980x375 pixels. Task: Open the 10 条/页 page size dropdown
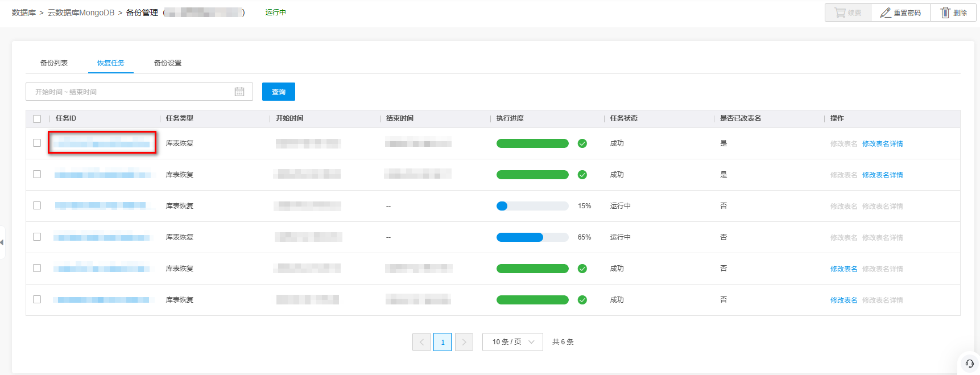coord(512,342)
